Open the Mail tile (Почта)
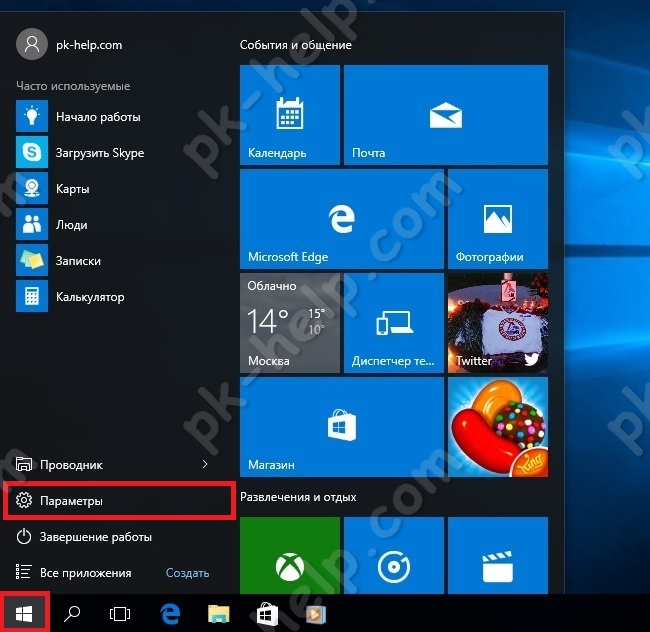The height and width of the screenshot is (632, 650). click(445, 115)
